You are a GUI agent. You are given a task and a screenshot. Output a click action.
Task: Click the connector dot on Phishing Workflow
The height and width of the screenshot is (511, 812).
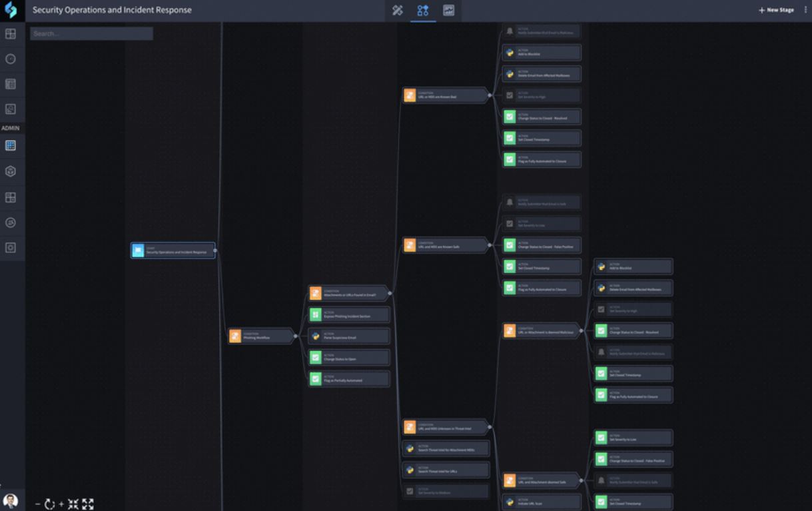click(295, 336)
